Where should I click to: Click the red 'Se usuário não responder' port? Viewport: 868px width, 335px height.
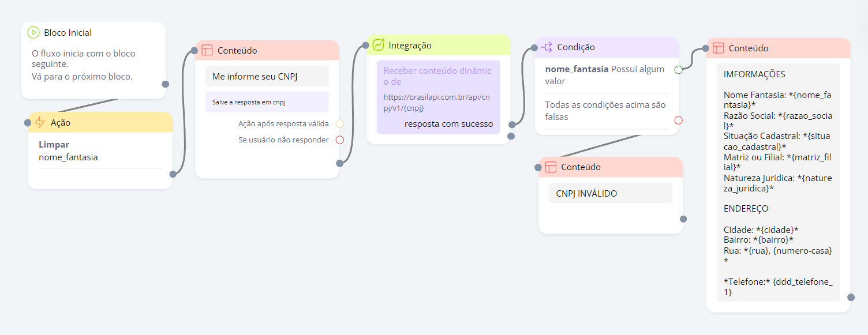pyautogui.click(x=339, y=140)
